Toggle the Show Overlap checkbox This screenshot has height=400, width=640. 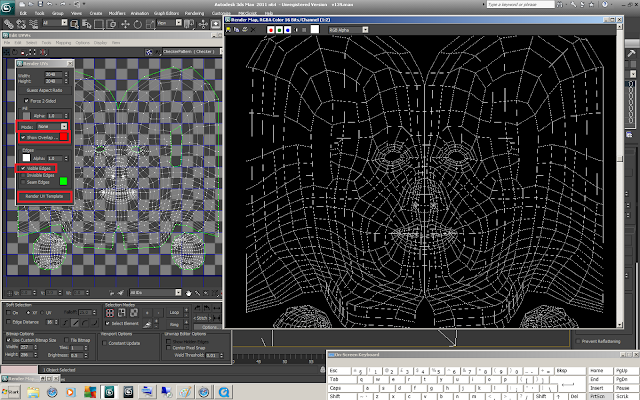23,138
